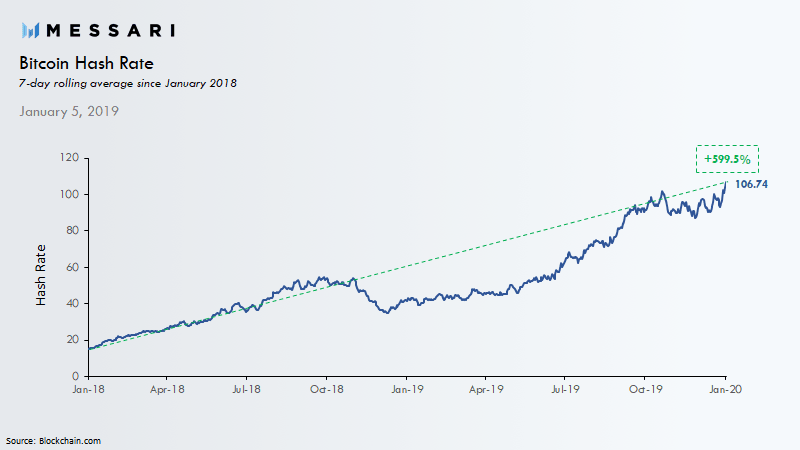800x450 pixels.
Task: Click the Jul-18 x-axis tick label
Action: [x=246, y=389]
